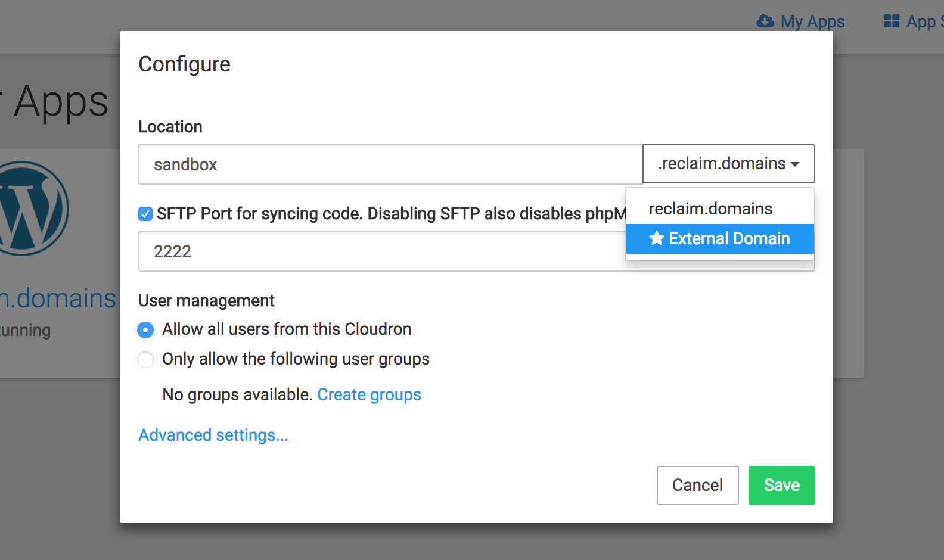This screenshot has height=560, width=944.
Task: Expand Advanced settings
Action: [x=213, y=435]
